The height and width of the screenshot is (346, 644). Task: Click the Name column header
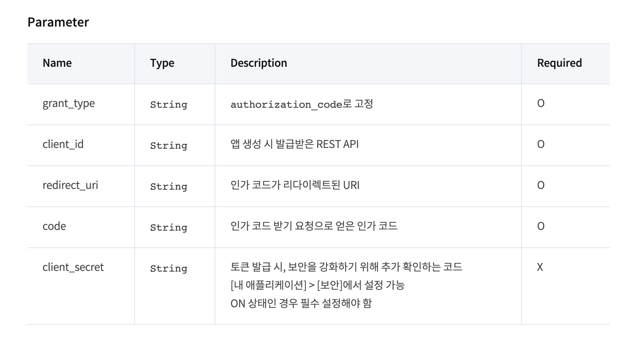point(57,63)
